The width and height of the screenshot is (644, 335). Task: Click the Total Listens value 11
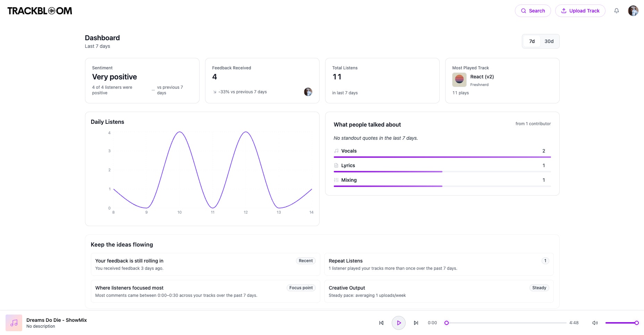337,77
